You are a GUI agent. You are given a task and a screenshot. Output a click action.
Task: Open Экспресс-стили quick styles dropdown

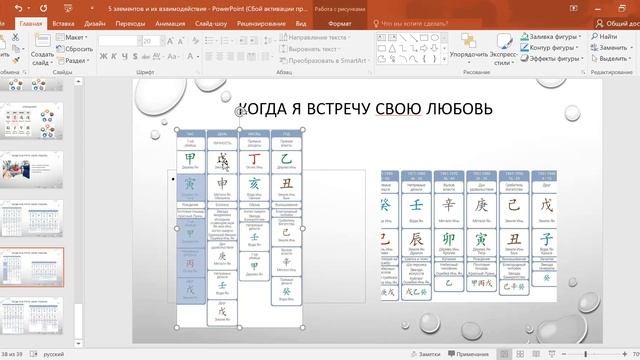[x=503, y=49]
